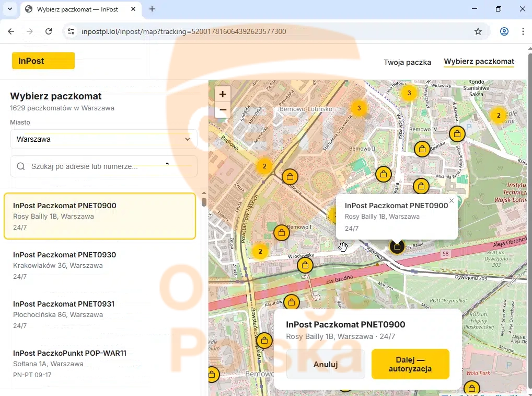Select the marker below dawska street label

422,149
